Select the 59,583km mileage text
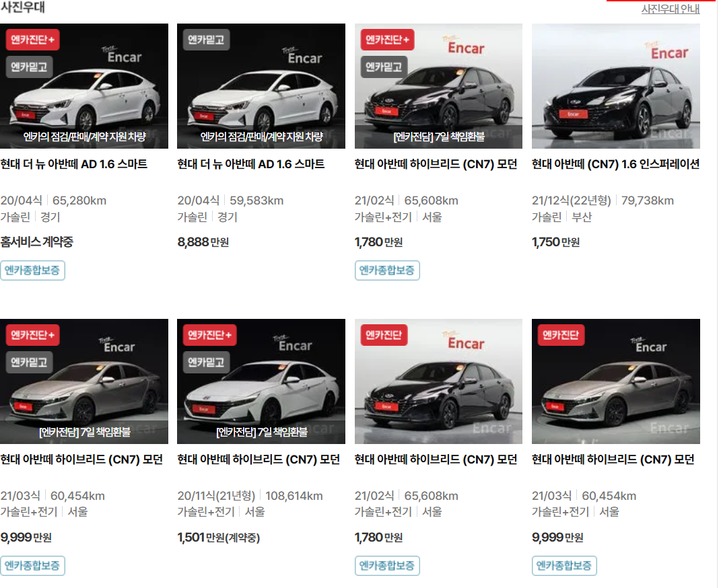Image resolution: width=719 pixels, height=588 pixels. tap(256, 200)
